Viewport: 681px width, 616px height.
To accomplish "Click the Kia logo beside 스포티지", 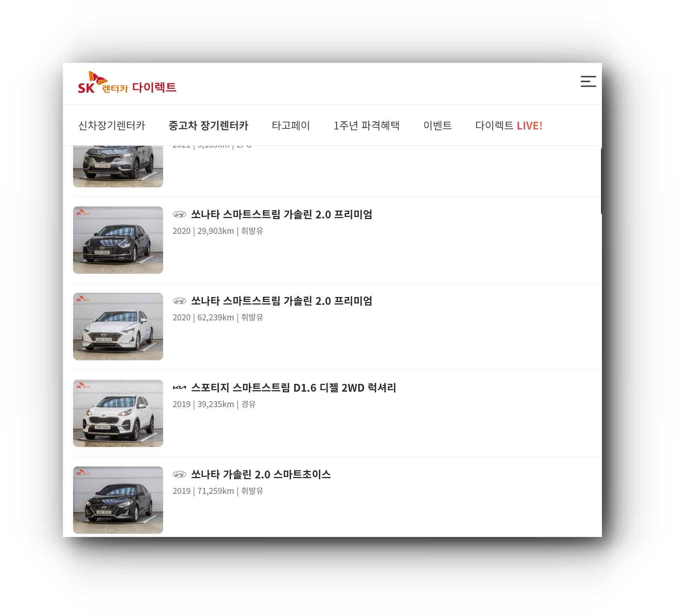I will point(179,387).
